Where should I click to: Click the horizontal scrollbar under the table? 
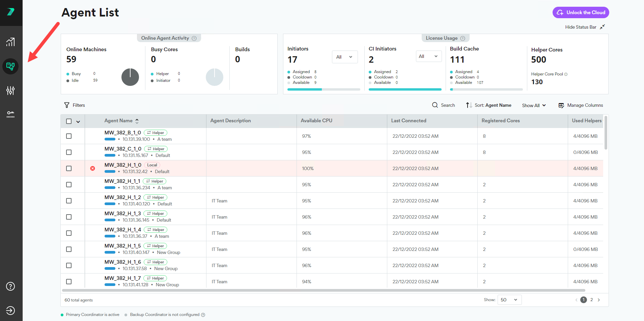324,290
